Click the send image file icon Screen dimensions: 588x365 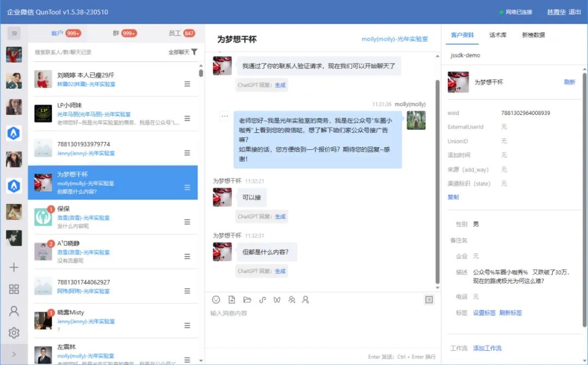click(232, 300)
